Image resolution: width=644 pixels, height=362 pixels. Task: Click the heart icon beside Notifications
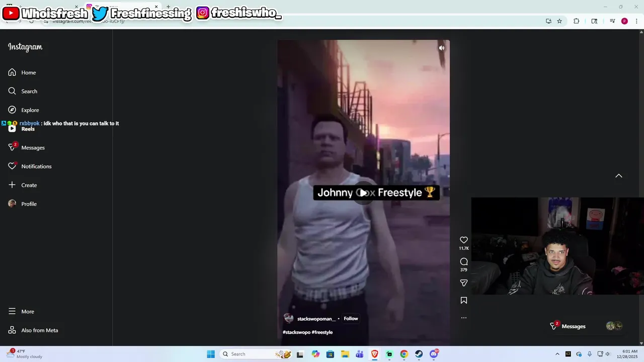(12, 166)
